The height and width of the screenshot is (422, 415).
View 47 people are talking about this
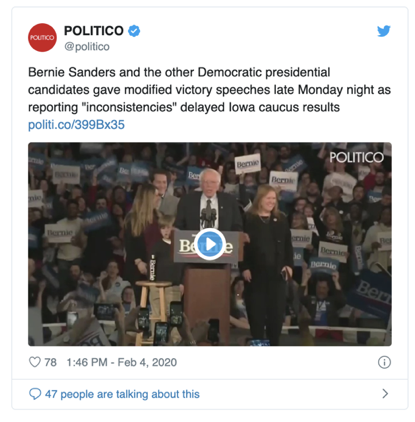[x=122, y=394]
